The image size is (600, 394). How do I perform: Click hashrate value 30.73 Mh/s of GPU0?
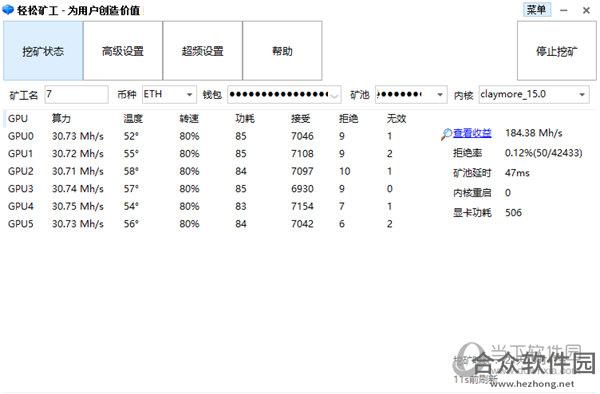point(78,136)
